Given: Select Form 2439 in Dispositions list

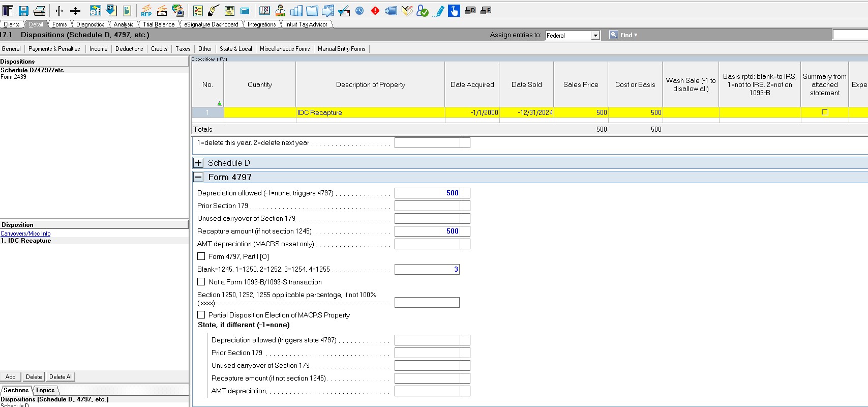Looking at the screenshot, I should pos(13,77).
